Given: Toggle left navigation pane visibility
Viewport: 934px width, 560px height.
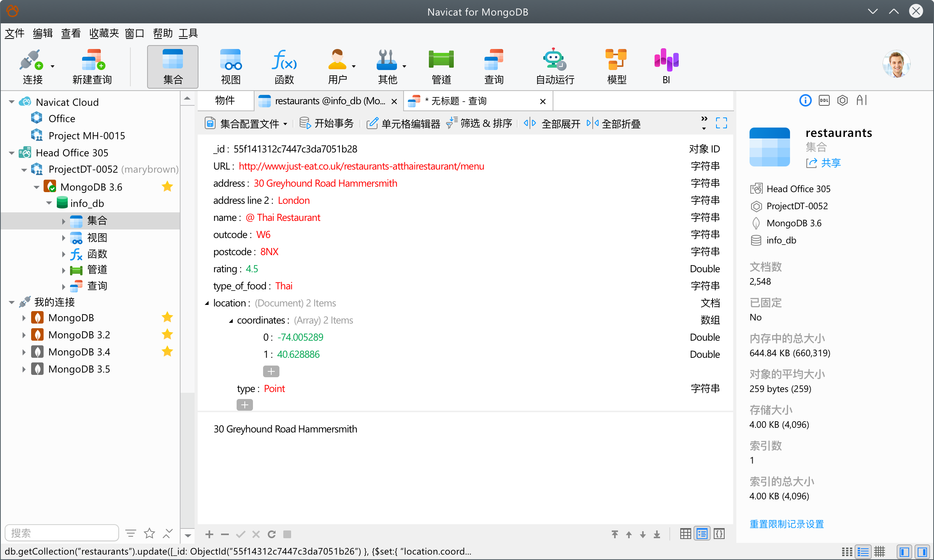Looking at the screenshot, I should click(904, 552).
